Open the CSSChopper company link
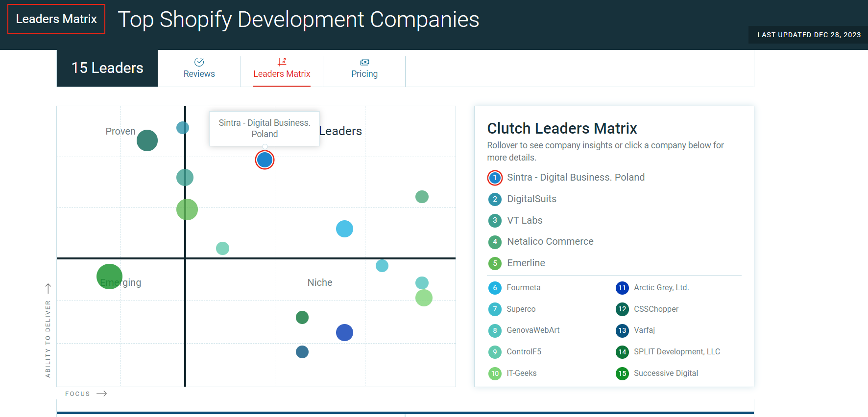 pos(656,309)
